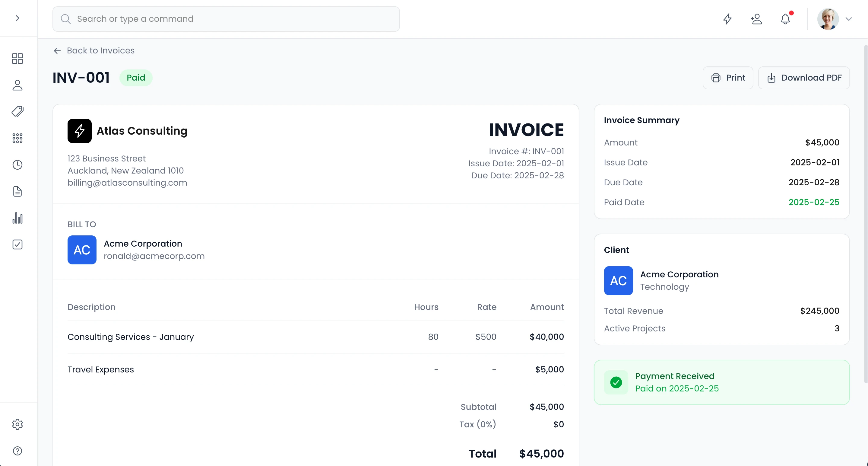Select the Invoices document icon in the sidebar
This screenshot has width=868, height=466.
[17, 191]
